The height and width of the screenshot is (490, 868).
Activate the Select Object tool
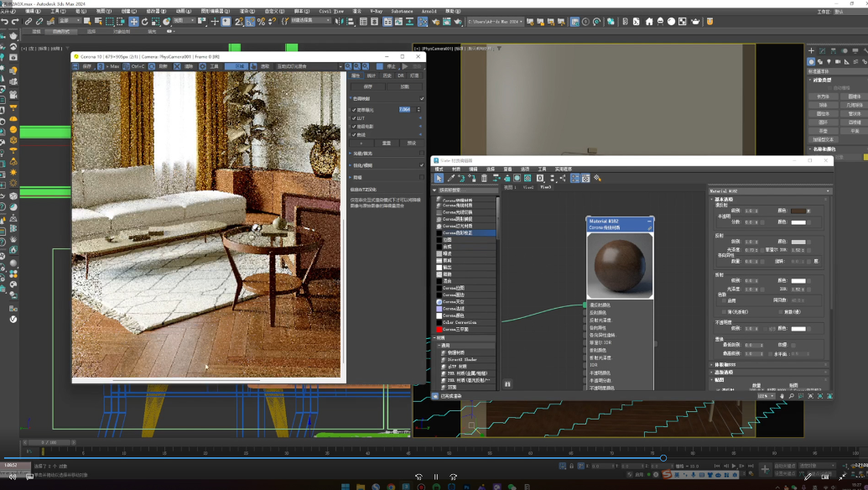[x=87, y=22]
